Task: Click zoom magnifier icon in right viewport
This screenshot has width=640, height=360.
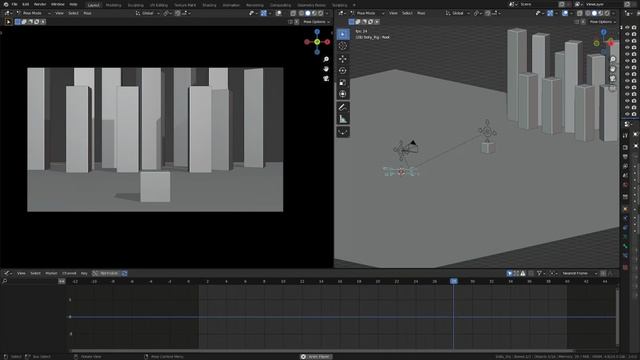Action: (x=613, y=60)
